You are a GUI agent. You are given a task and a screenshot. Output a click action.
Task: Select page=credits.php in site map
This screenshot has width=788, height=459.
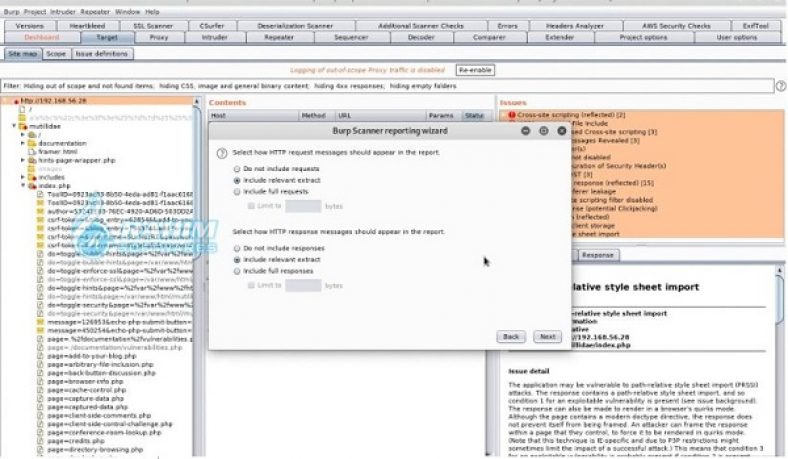tap(76, 441)
